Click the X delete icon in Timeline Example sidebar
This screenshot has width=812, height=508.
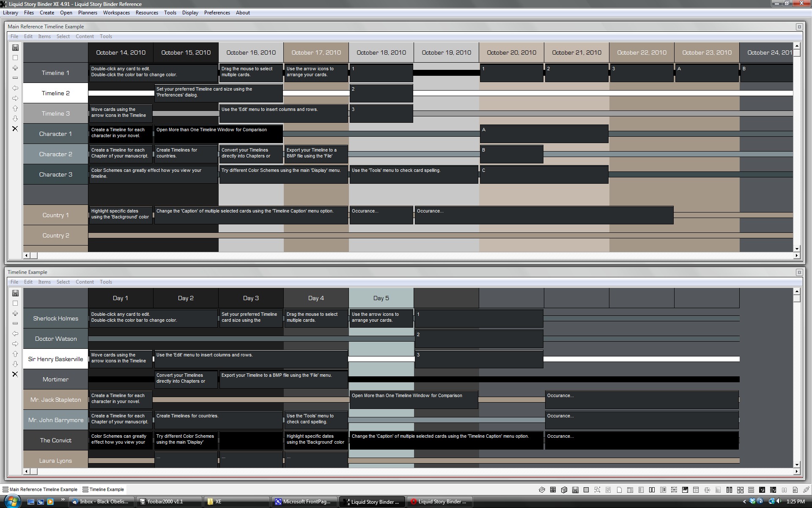tap(15, 374)
